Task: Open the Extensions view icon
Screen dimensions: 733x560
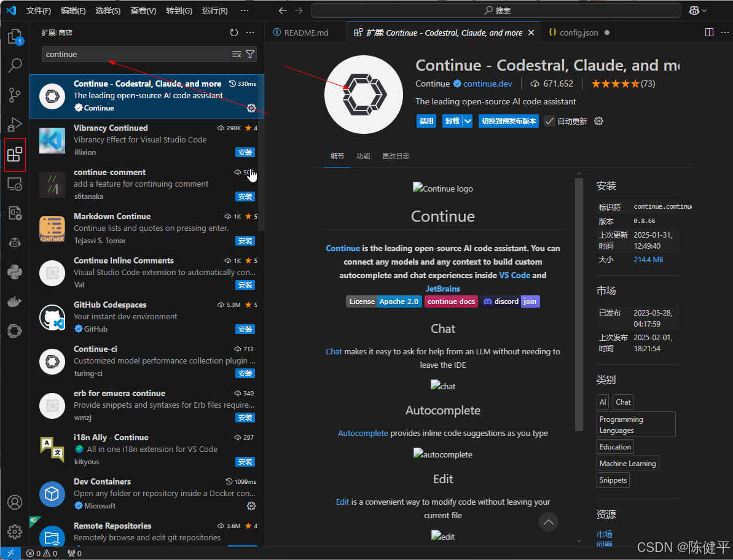Action: point(15,154)
